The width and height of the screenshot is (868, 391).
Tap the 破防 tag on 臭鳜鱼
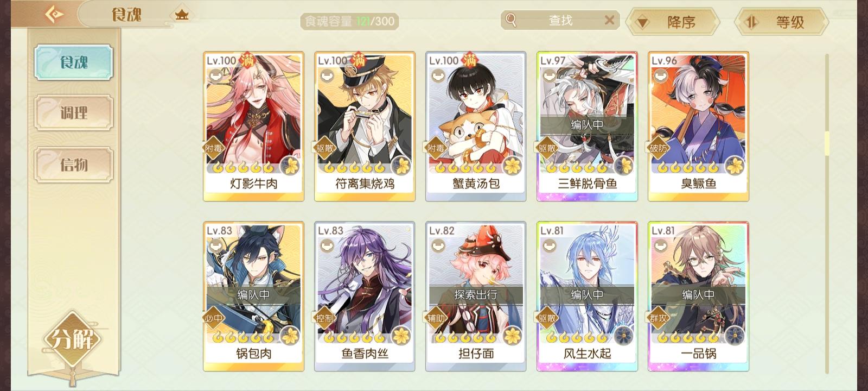(x=658, y=148)
